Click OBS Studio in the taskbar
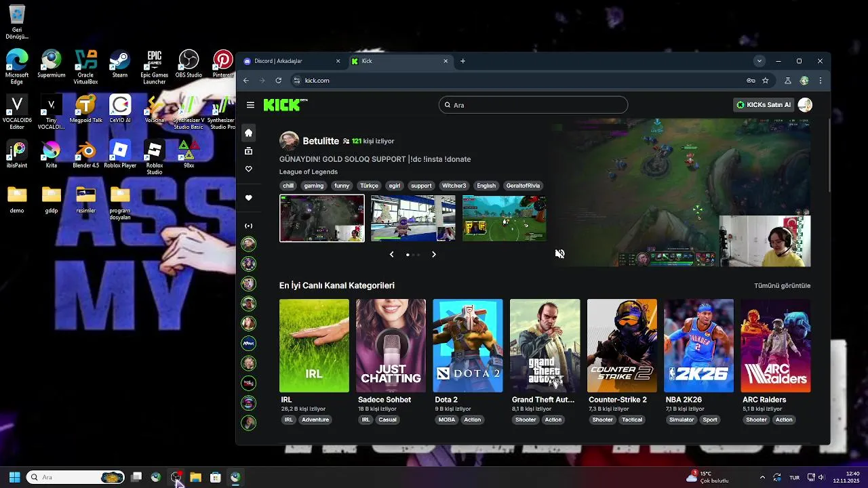 (x=176, y=477)
